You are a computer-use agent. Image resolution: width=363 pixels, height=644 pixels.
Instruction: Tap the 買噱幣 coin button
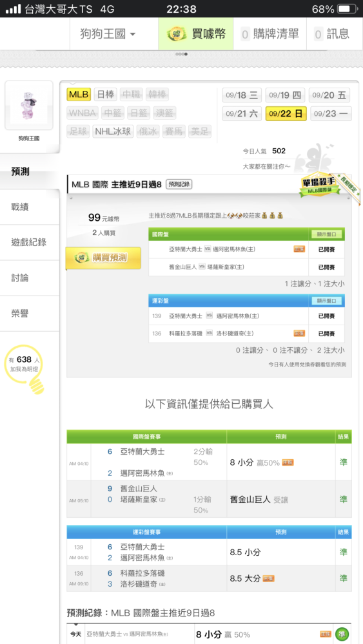196,33
